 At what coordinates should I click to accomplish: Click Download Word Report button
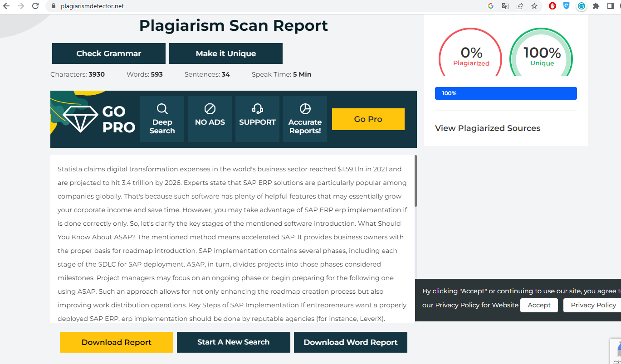pos(351,342)
